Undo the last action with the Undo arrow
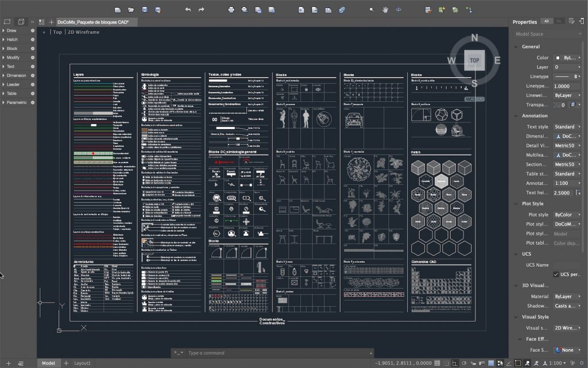The image size is (588, 368). 188,9
